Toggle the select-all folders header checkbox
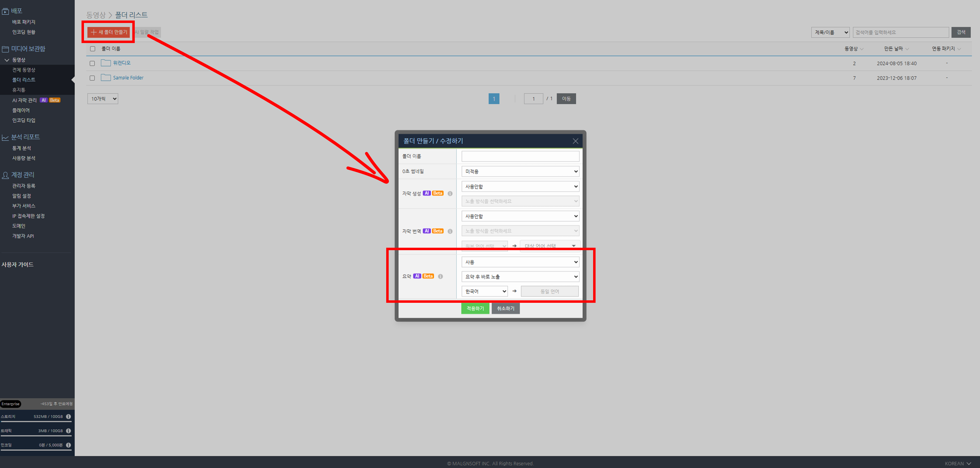 pyautogui.click(x=92, y=49)
